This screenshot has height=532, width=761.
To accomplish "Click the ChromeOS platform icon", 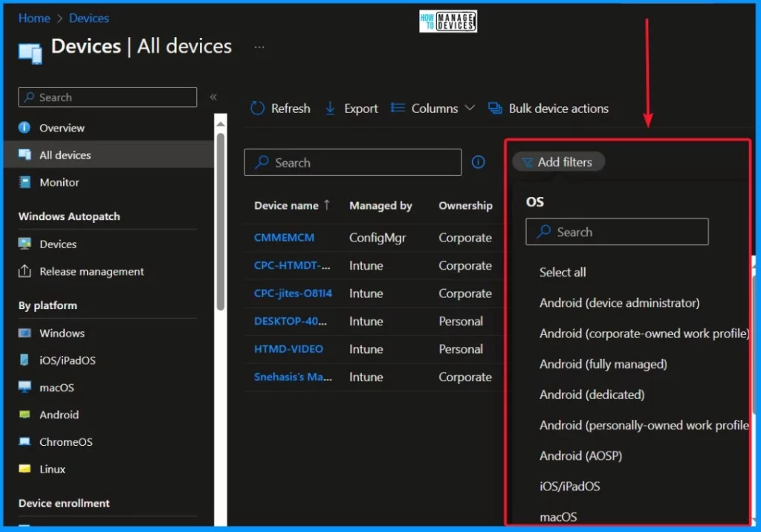I will click(x=25, y=441).
